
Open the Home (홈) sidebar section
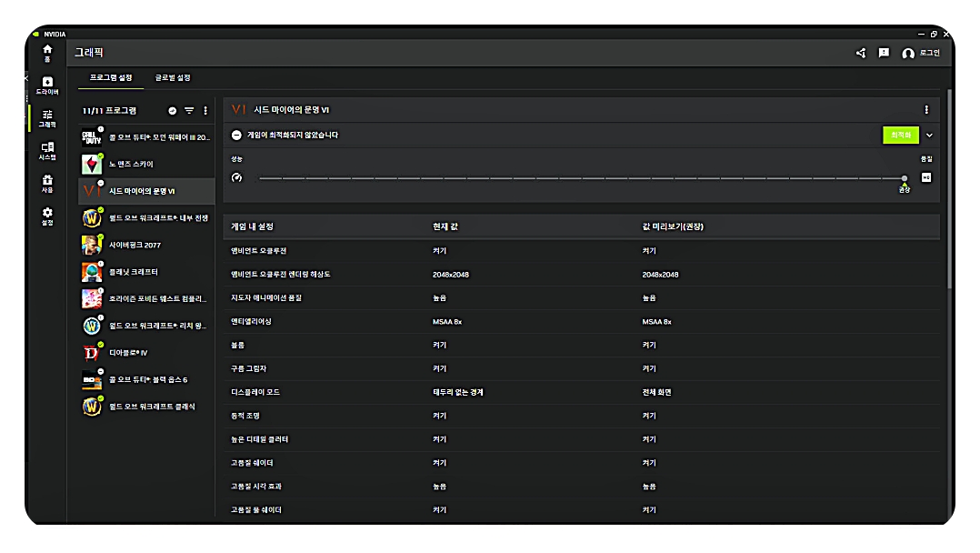click(47, 53)
